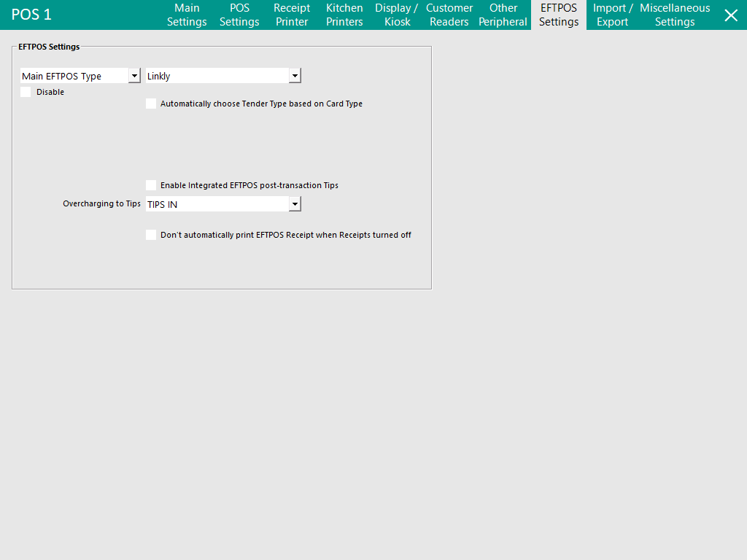Open Kitchen Printers tab
This screenshot has width=747, height=560.
coord(344,15)
